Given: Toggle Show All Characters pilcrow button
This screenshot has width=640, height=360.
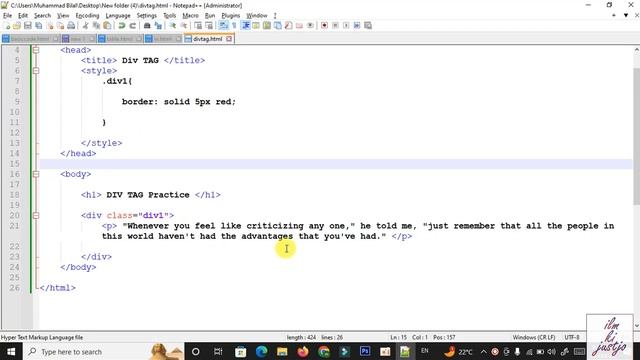Looking at the screenshot, I should 234,26.
